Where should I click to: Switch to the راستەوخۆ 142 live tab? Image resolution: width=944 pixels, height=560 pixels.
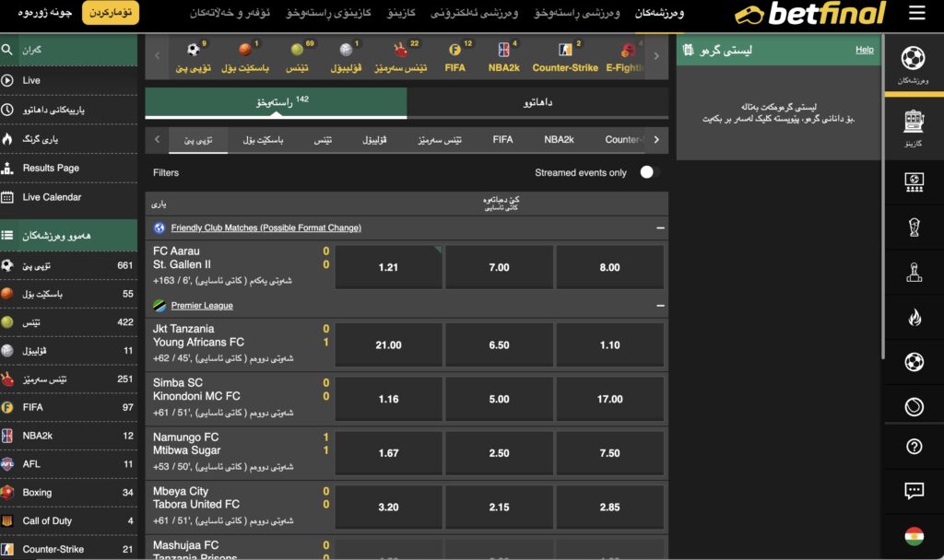(276, 102)
